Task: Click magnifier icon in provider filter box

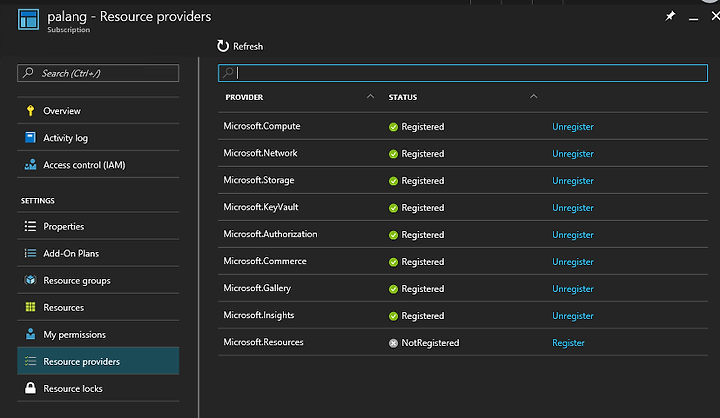Action: pos(228,73)
